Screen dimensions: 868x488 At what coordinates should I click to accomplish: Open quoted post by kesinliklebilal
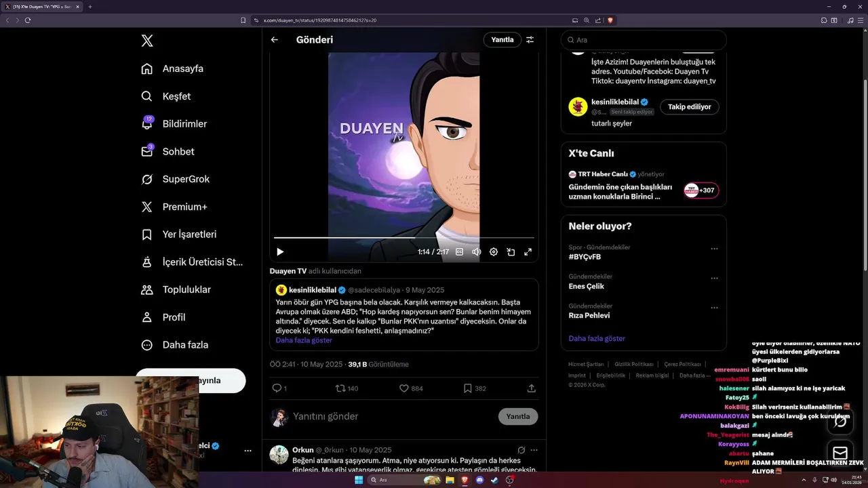click(x=403, y=314)
